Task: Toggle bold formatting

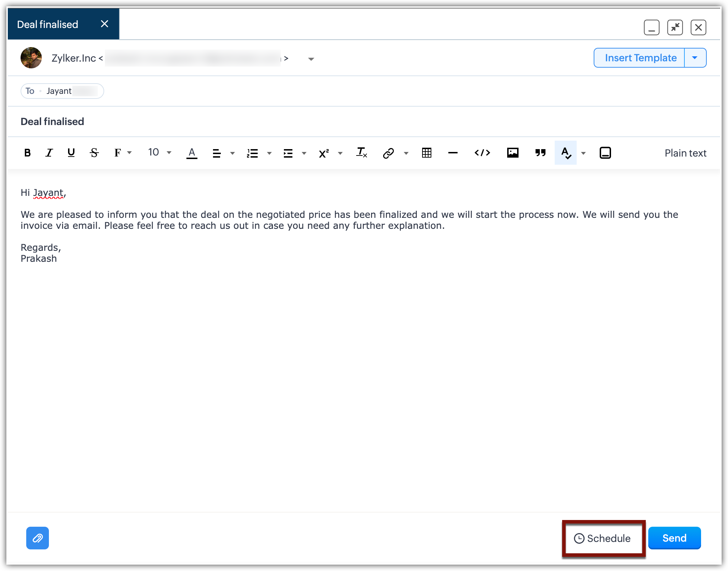Action: click(x=27, y=153)
